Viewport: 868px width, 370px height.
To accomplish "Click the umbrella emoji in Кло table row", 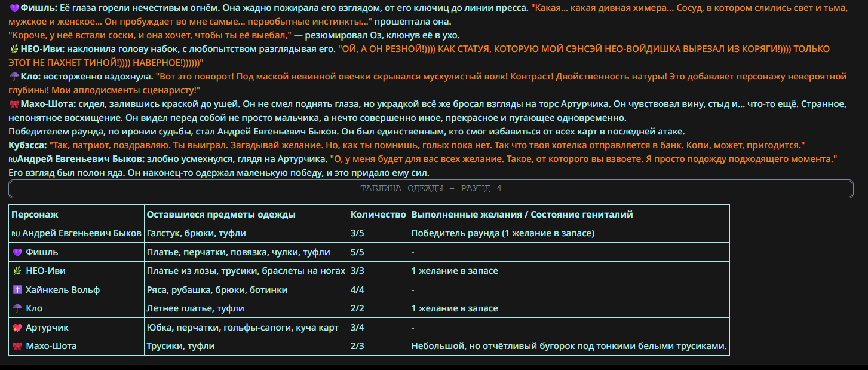I will [x=16, y=309].
